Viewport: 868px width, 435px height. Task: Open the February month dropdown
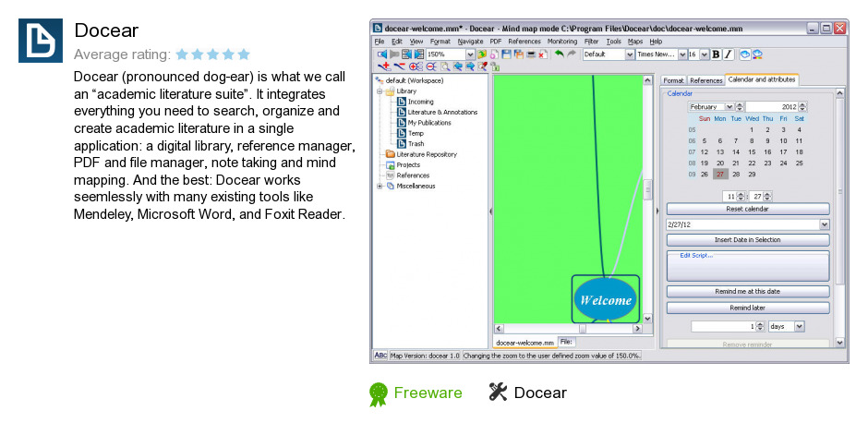tap(729, 106)
